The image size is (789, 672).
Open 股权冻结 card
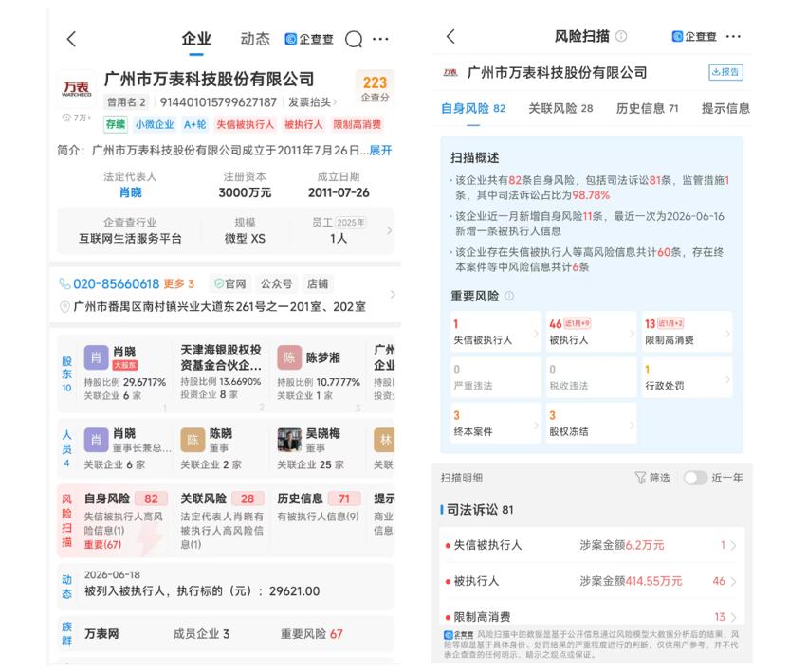[x=591, y=424]
